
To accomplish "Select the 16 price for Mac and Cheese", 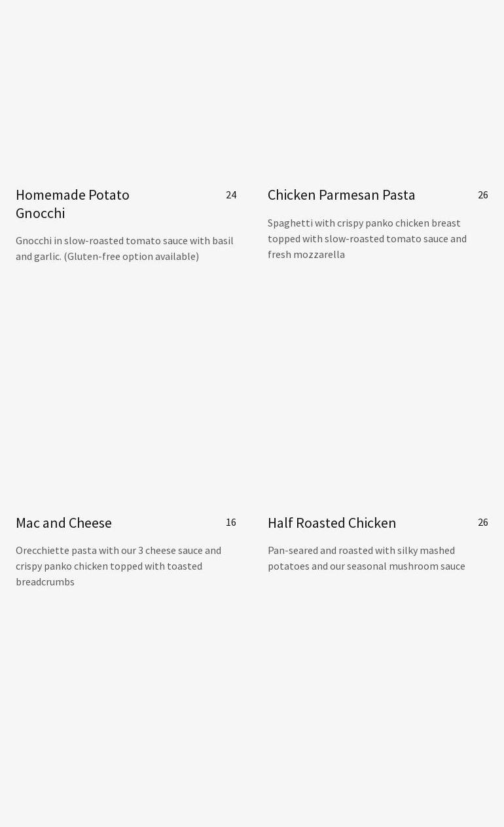I will 231,523.
